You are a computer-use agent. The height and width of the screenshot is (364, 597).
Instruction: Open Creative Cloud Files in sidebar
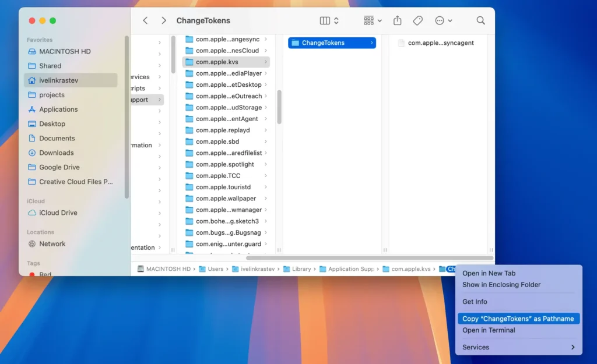click(71, 182)
